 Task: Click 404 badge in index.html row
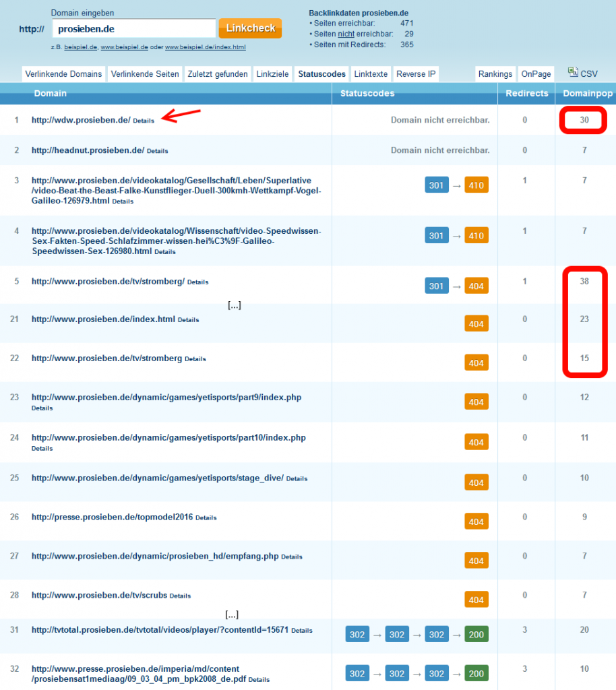click(x=476, y=324)
